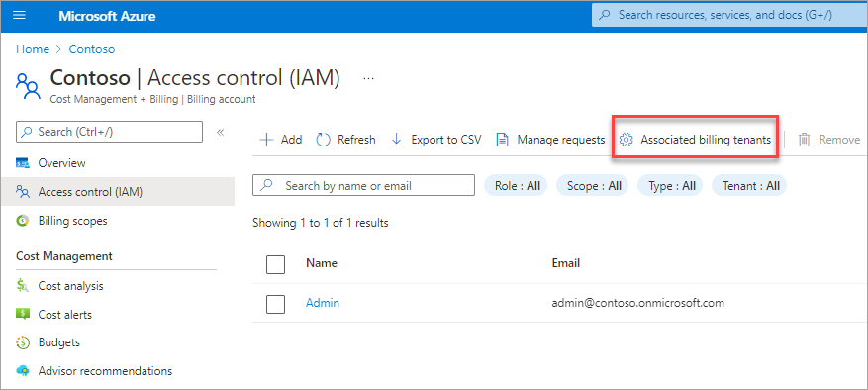Click the document icon for Manage requests
The width and height of the screenshot is (868, 390).
pos(502,140)
